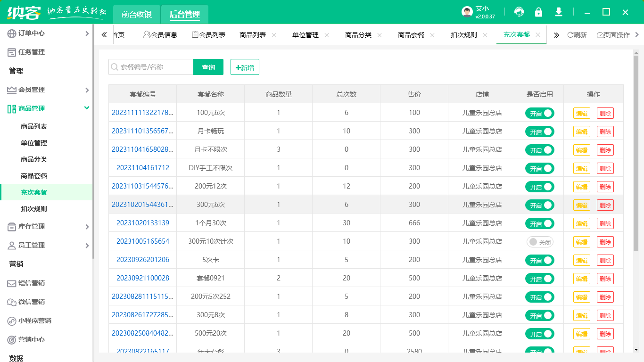Screen dimensions: 644x362
Task: Select 商品套餐 in the sidebar
Action: [x=34, y=176]
